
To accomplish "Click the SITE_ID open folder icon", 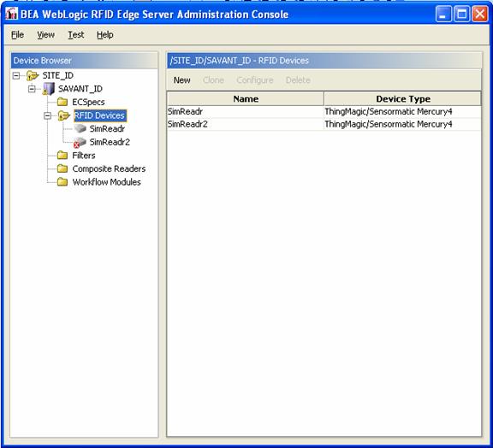I will [x=33, y=76].
